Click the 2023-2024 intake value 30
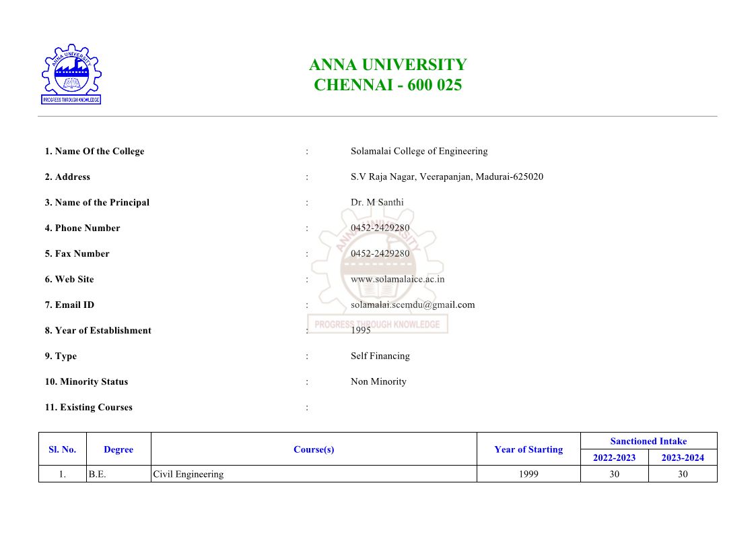756x535 pixels. coord(683,474)
